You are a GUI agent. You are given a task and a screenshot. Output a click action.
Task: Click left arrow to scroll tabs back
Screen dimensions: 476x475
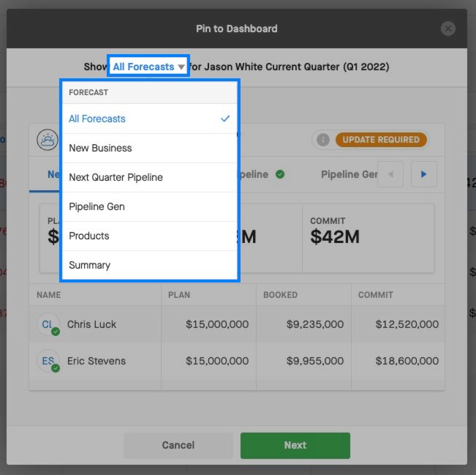point(390,174)
